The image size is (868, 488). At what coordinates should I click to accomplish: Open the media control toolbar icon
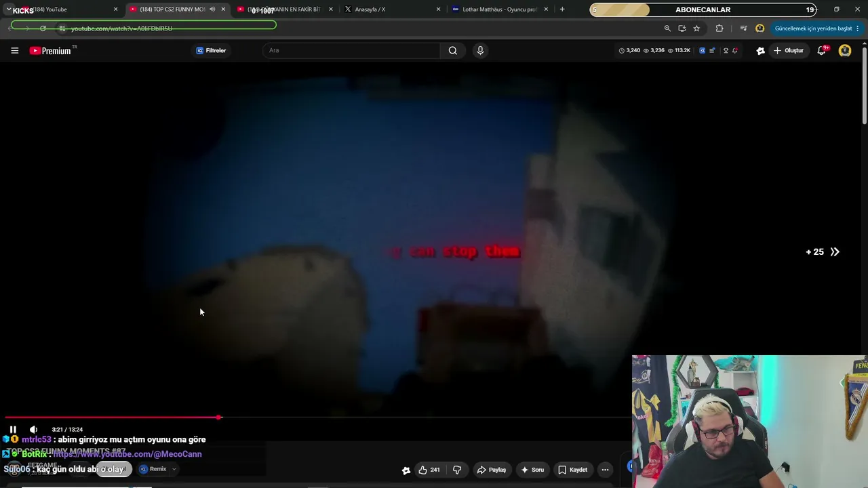pos(743,28)
